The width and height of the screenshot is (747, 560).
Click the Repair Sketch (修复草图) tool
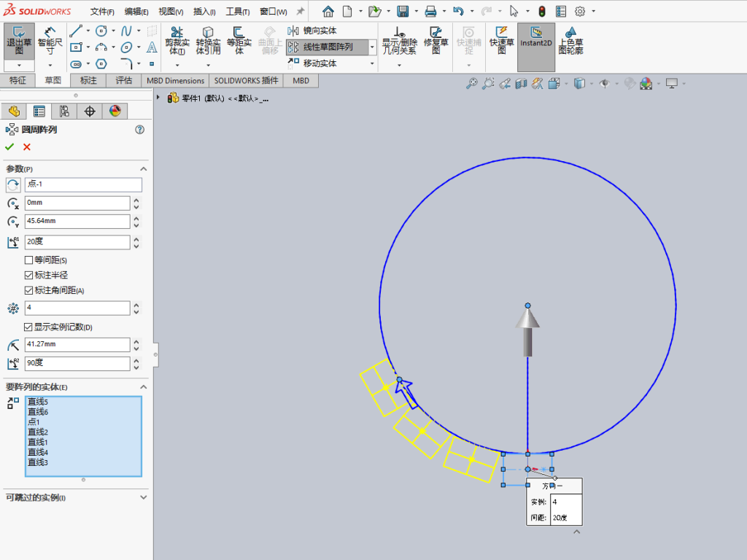click(436, 41)
